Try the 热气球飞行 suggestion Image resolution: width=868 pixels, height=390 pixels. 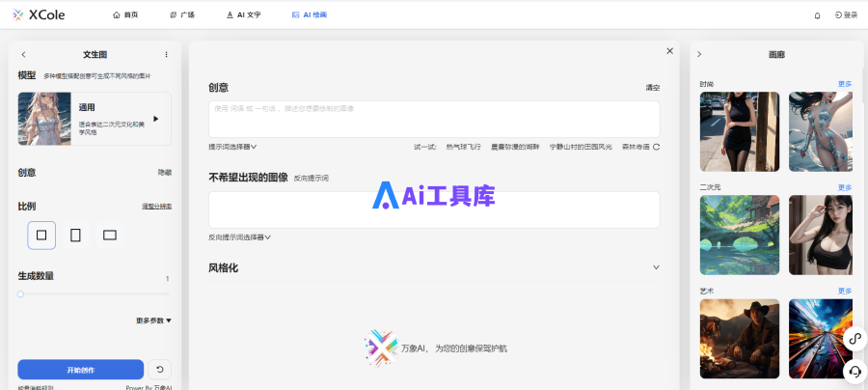(x=463, y=147)
